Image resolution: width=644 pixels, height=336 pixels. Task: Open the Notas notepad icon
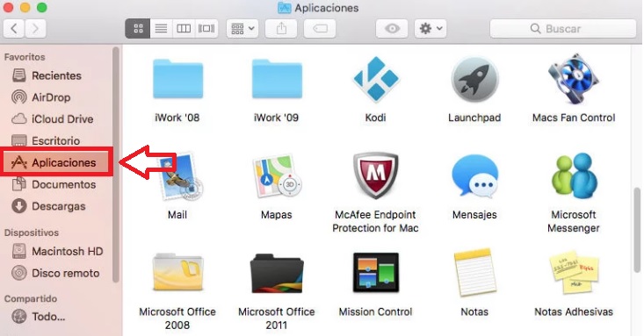tap(474, 273)
